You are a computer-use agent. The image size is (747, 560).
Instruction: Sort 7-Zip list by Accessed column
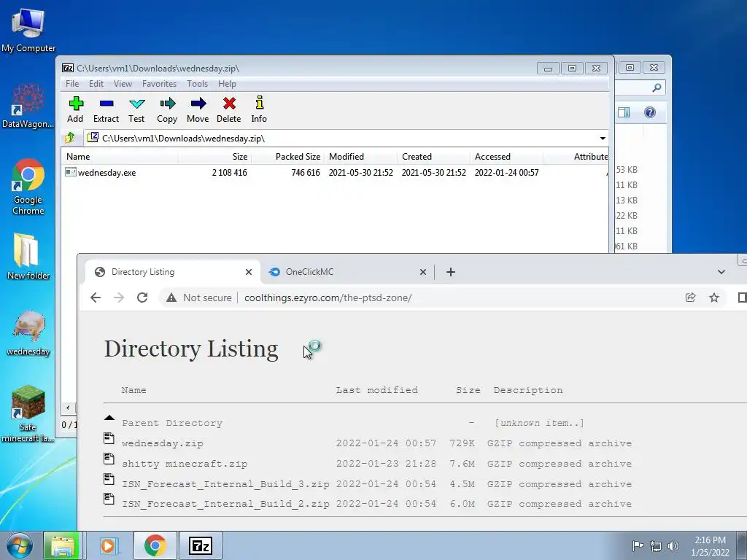pyautogui.click(x=506, y=157)
